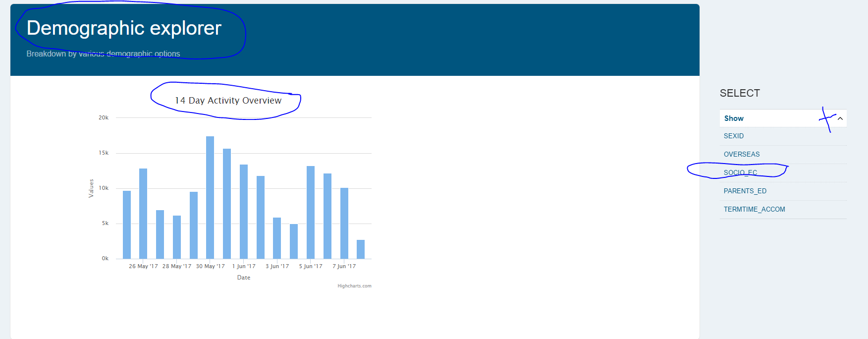This screenshot has height=339, width=868.
Task: Click the Values y-axis title
Action: coord(91,188)
